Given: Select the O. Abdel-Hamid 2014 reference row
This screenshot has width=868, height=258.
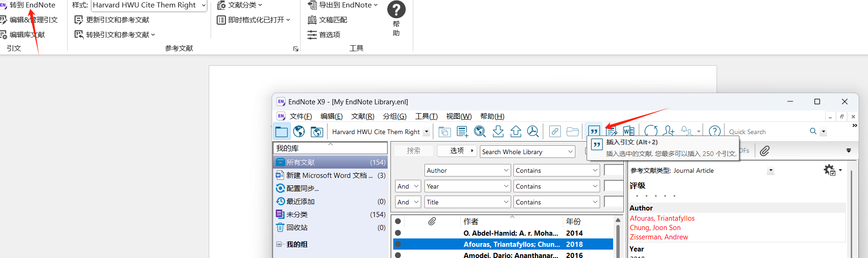Looking at the screenshot, I should tap(503, 233).
